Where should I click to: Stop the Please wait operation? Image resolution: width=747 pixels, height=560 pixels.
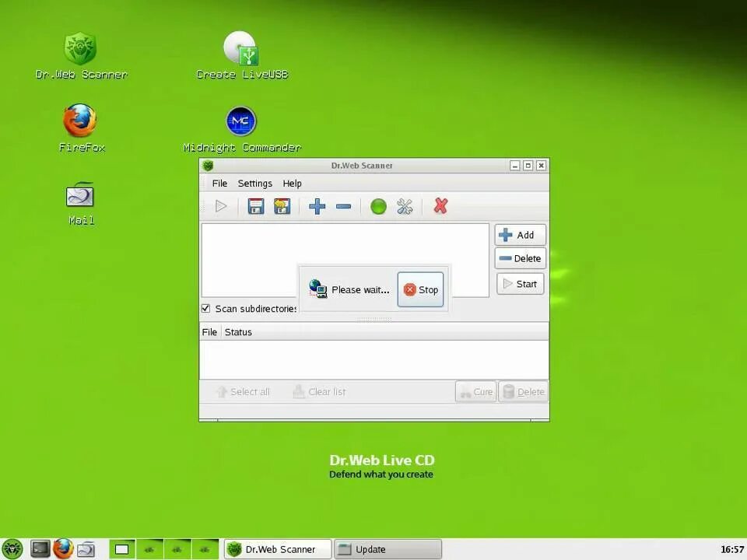coord(420,289)
